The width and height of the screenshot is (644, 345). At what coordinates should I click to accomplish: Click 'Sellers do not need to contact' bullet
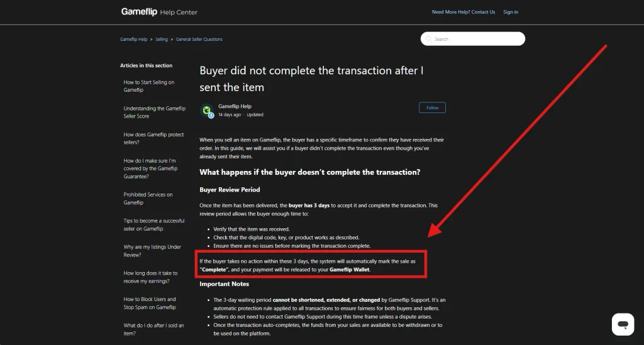click(x=323, y=317)
